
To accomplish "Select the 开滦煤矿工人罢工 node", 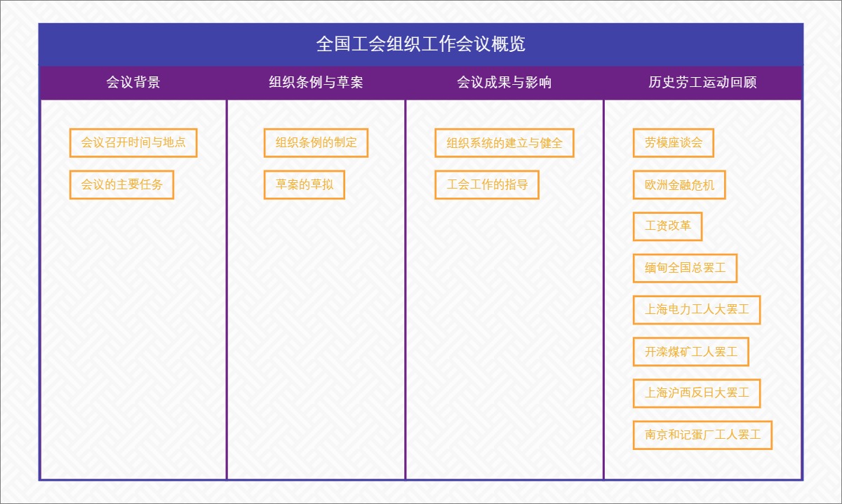I will coord(690,352).
